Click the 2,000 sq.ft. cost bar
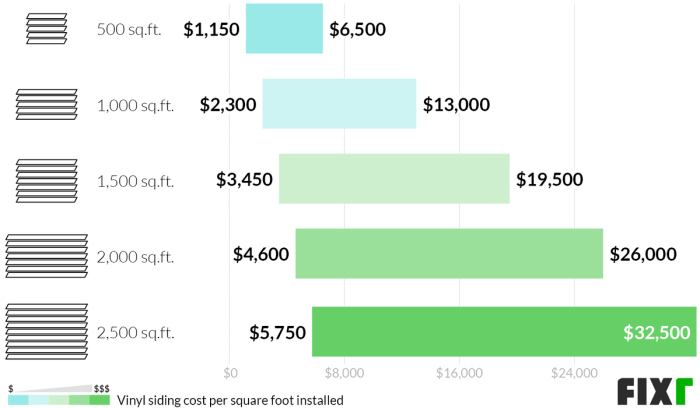The width and height of the screenshot is (700, 408). click(449, 255)
